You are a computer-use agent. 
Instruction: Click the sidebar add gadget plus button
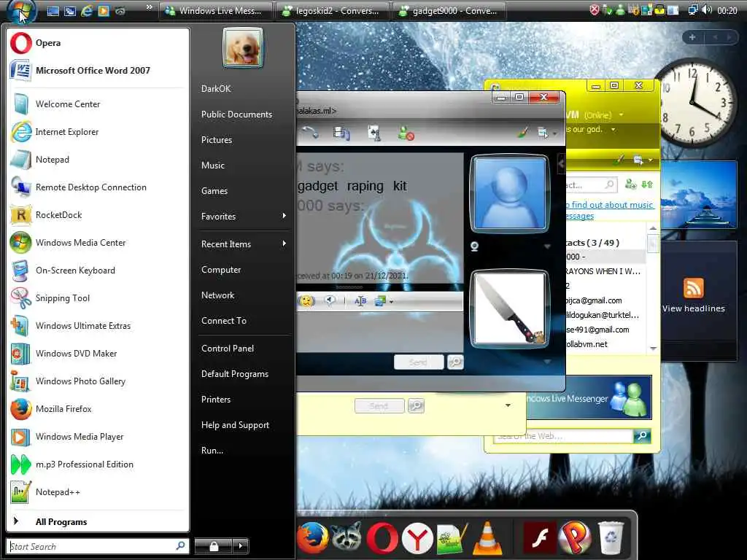pyautogui.click(x=692, y=37)
